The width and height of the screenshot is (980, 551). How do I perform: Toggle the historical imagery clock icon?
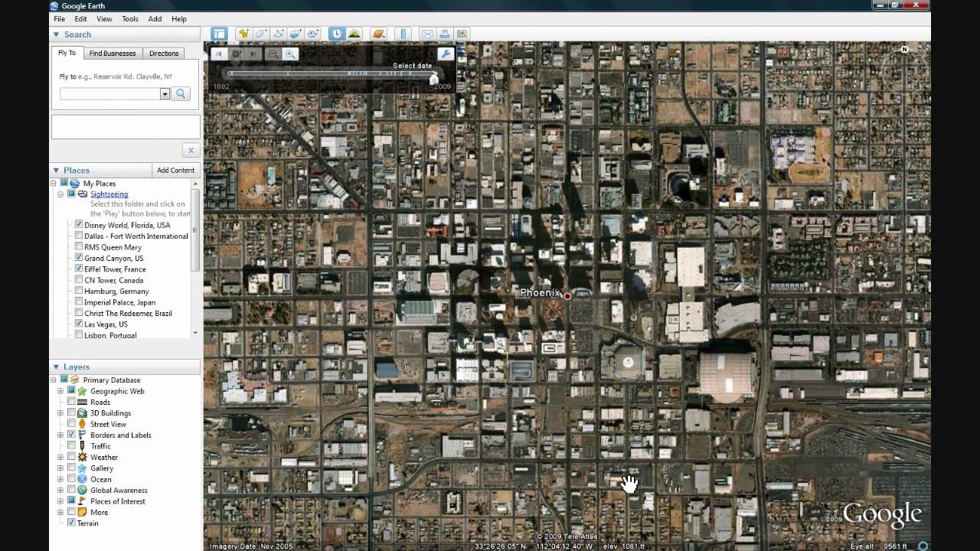tap(336, 34)
